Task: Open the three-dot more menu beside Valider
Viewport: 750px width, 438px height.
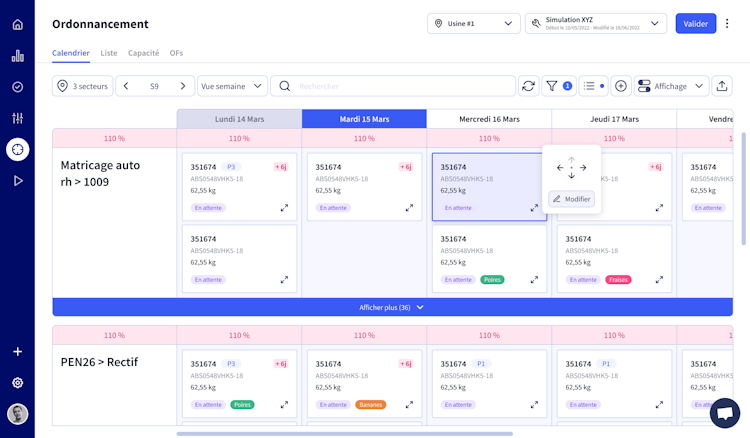Action: (727, 23)
